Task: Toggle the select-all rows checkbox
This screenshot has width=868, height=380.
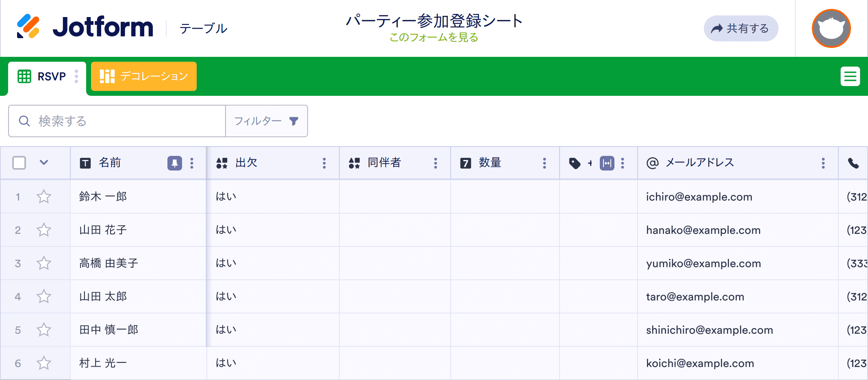Action: (x=19, y=163)
